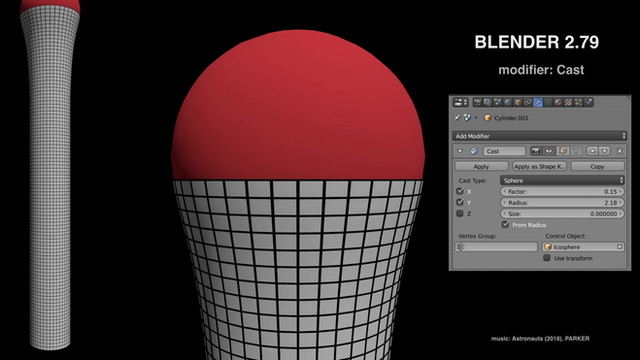Open the Cast Type Sphere dropdown
640x360 pixels.
click(562, 180)
